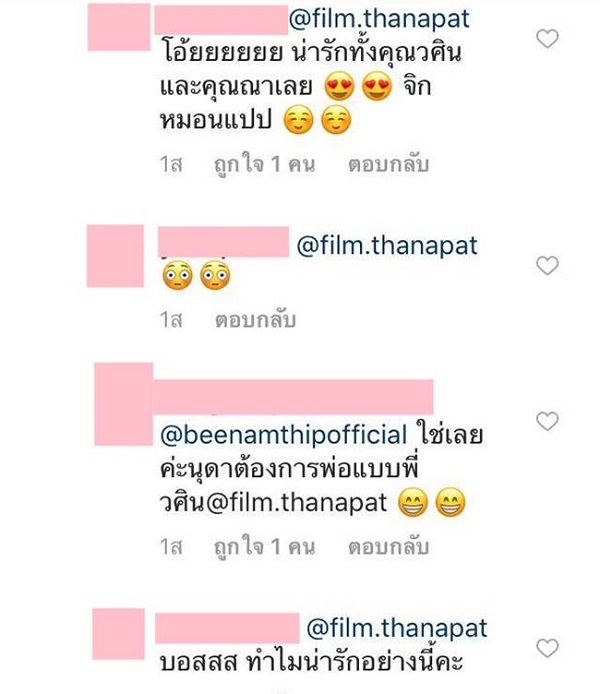Open the fourth commenter's profile picture
This screenshot has height=694, width=600.
119,634
